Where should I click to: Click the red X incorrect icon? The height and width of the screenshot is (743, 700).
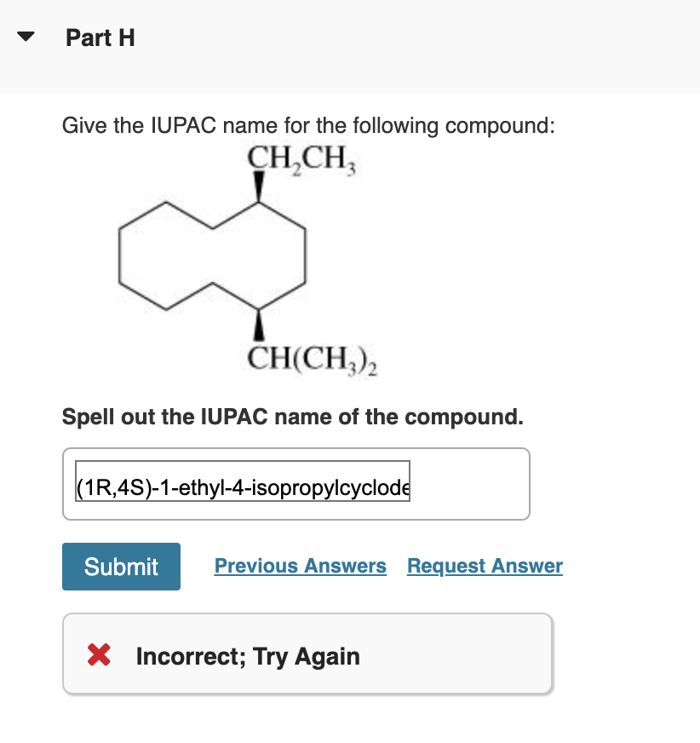pos(99,655)
